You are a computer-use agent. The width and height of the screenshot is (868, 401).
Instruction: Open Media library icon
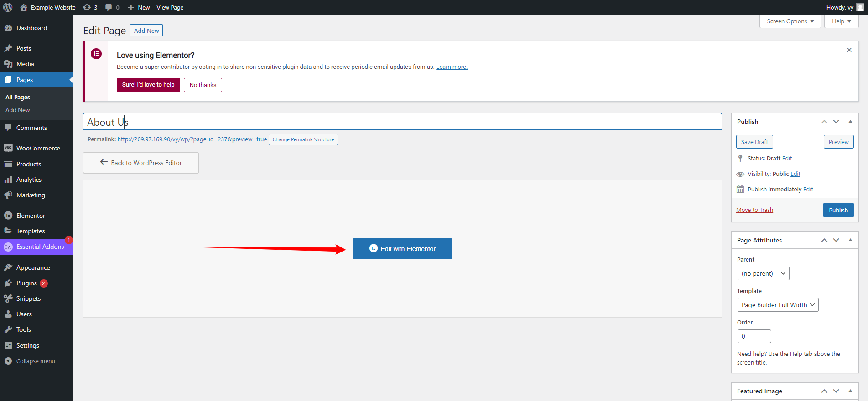point(8,64)
